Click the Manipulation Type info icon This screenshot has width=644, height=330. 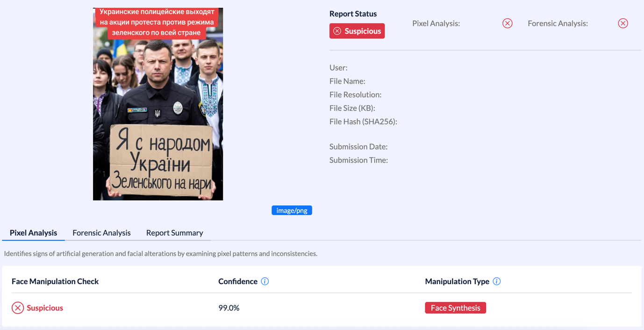497,281
